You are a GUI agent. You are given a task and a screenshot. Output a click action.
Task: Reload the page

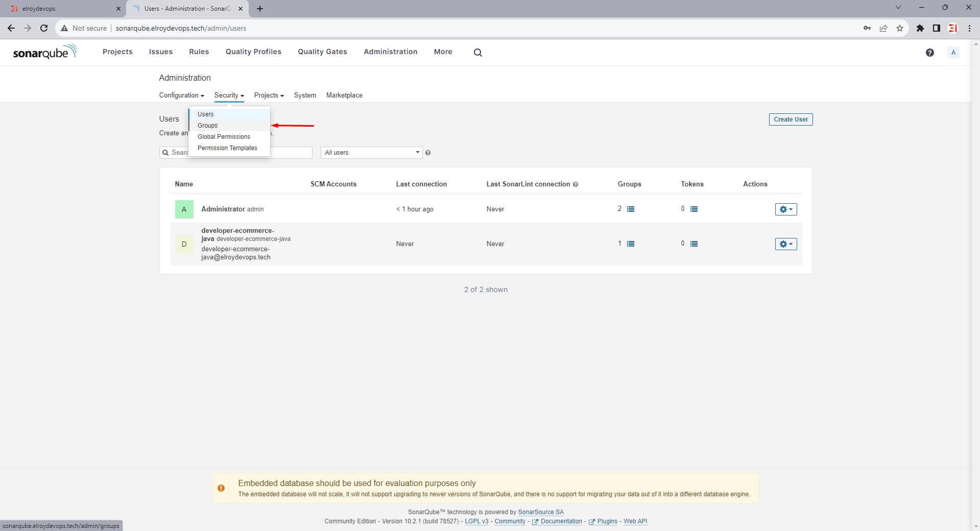point(44,28)
